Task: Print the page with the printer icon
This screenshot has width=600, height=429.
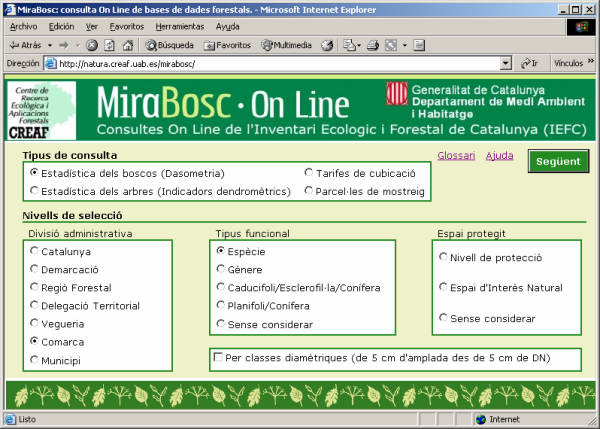Action: click(x=373, y=45)
